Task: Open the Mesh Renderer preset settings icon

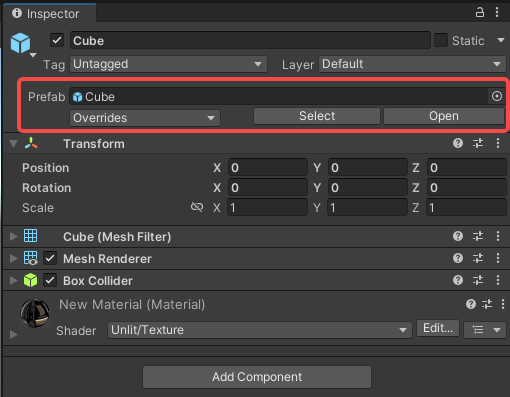Action: click(478, 258)
